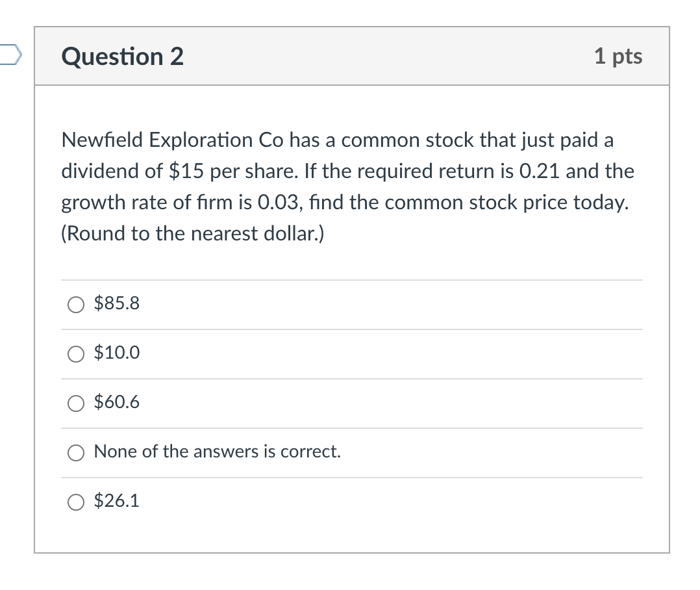Click the radio circle next to $26.1
This screenshot has width=700, height=590.
(76, 502)
